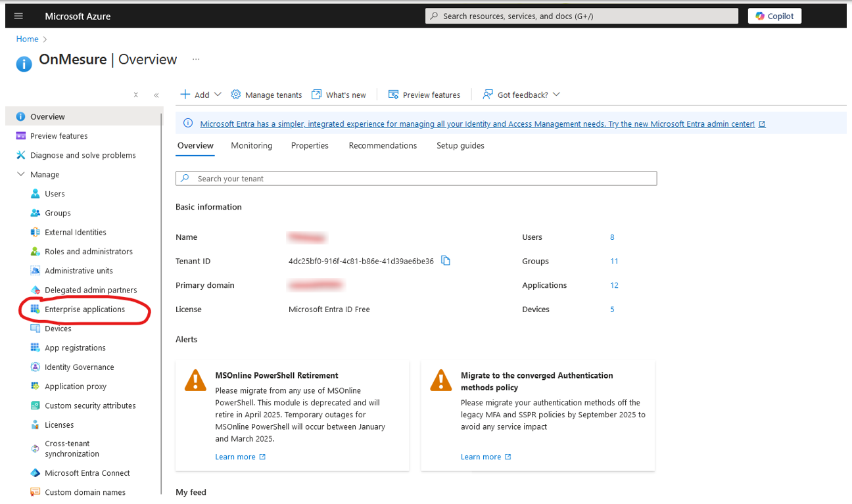852x504 pixels.
Task: Open Groups count 11
Action: (x=614, y=262)
